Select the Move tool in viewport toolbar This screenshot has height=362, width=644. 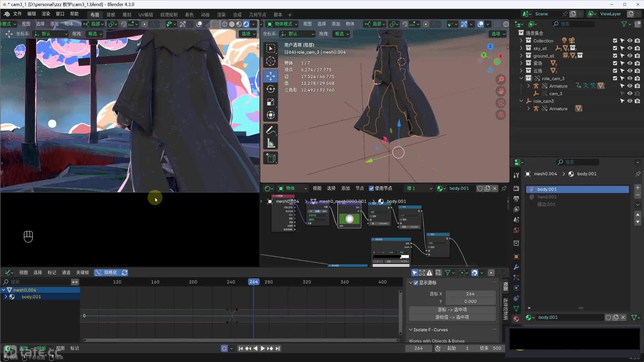(270, 76)
